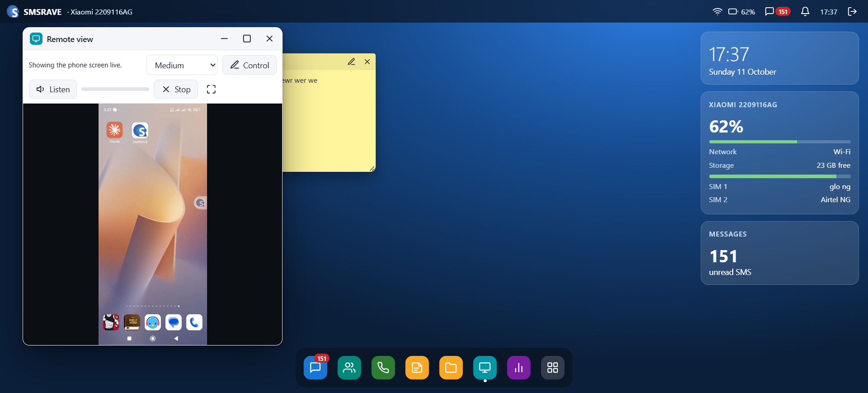Click the Listen button
868x393 pixels.
53,89
